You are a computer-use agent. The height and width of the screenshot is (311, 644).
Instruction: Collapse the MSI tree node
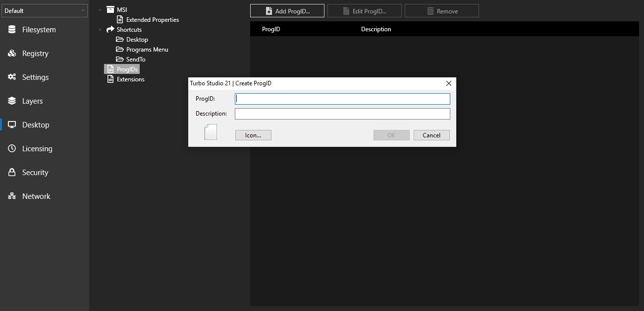pyautogui.click(x=100, y=10)
